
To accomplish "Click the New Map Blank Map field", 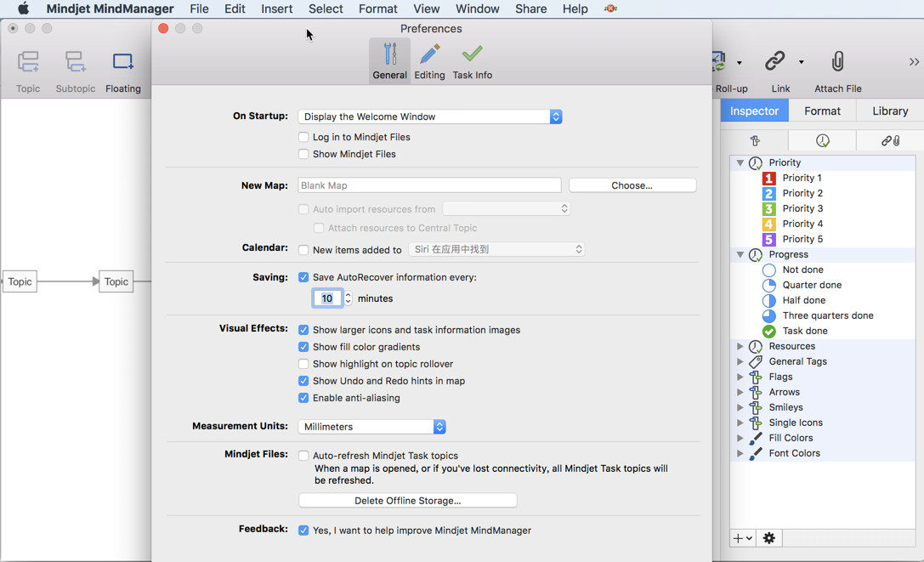I will click(x=429, y=185).
